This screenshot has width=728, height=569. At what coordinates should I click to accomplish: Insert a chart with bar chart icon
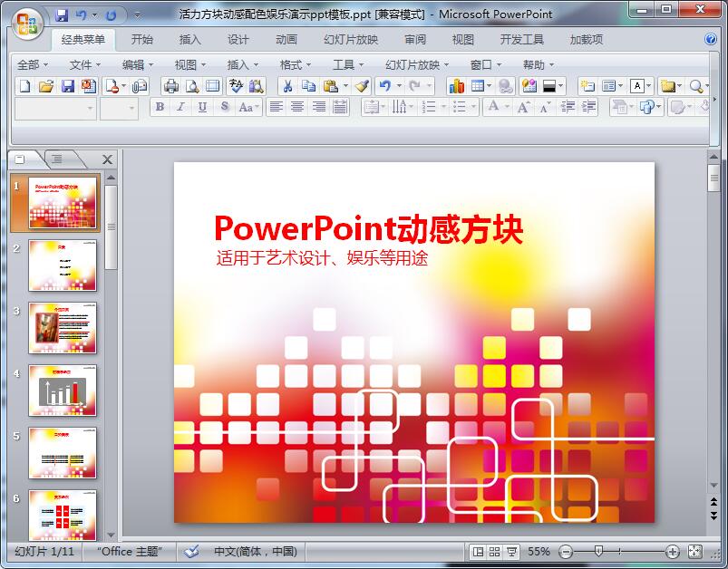456,86
